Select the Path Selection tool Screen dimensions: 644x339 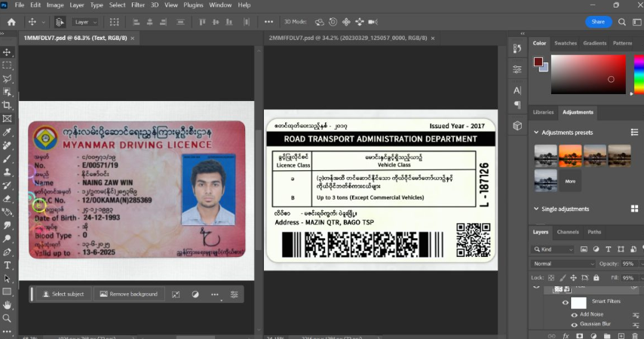[x=7, y=278]
